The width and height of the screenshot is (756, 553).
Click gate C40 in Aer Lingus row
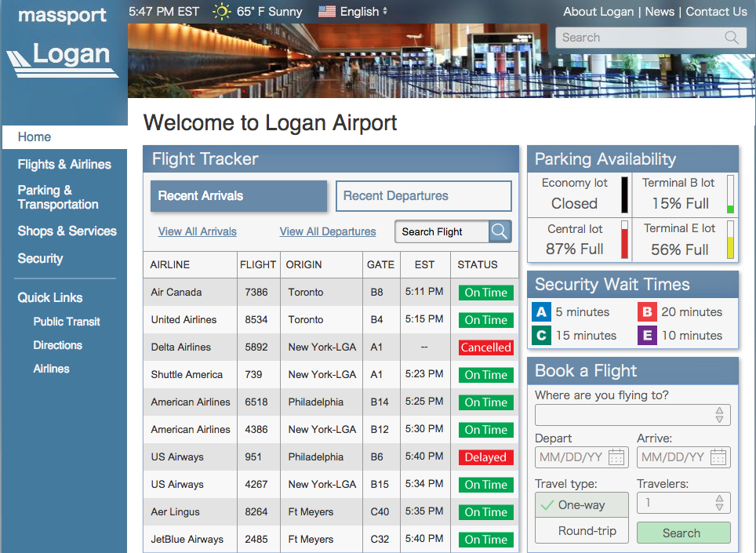(x=380, y=511)
